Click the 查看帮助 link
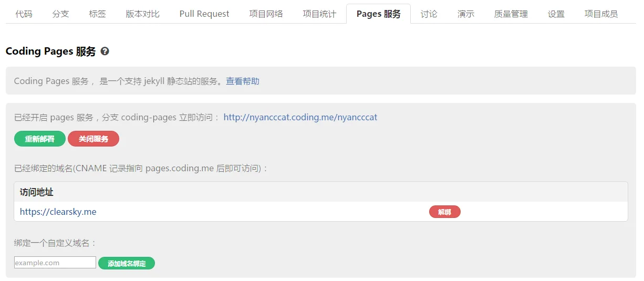Viewport: 644px width, 281px height. (x=243, y=81)
